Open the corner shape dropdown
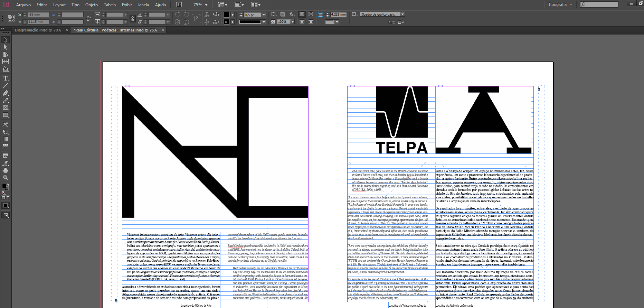Image resolution: width=644 pixels, height=308 pixels. click(337, 22)
